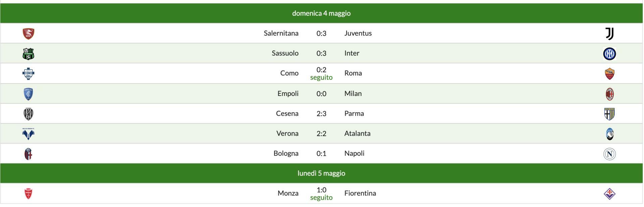Select the Inter club badge

tap(609, 54)
